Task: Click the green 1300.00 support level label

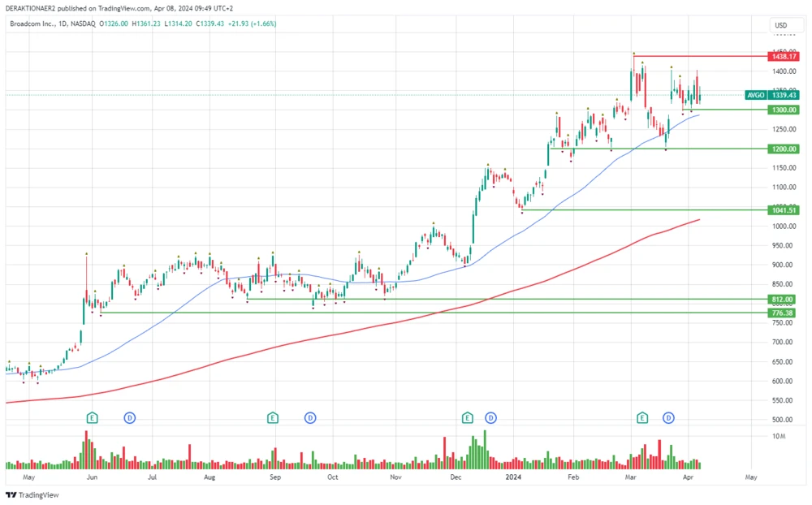Action: 782,110
